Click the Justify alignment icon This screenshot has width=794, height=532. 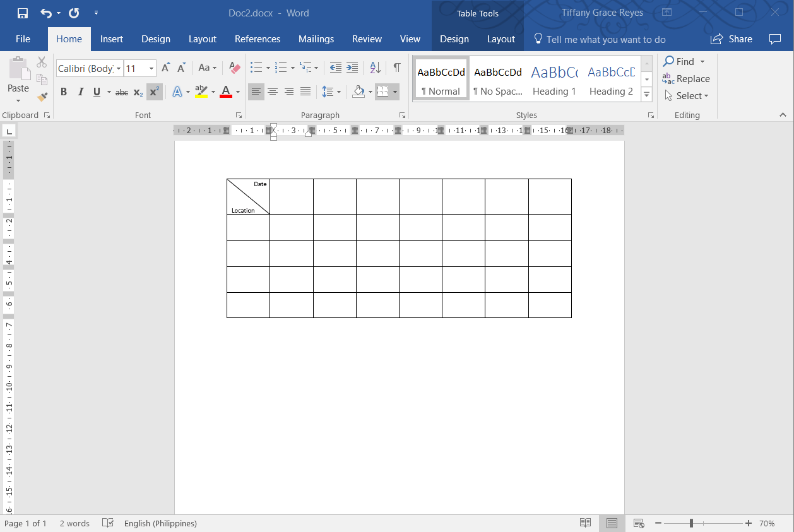pos(305,92)
